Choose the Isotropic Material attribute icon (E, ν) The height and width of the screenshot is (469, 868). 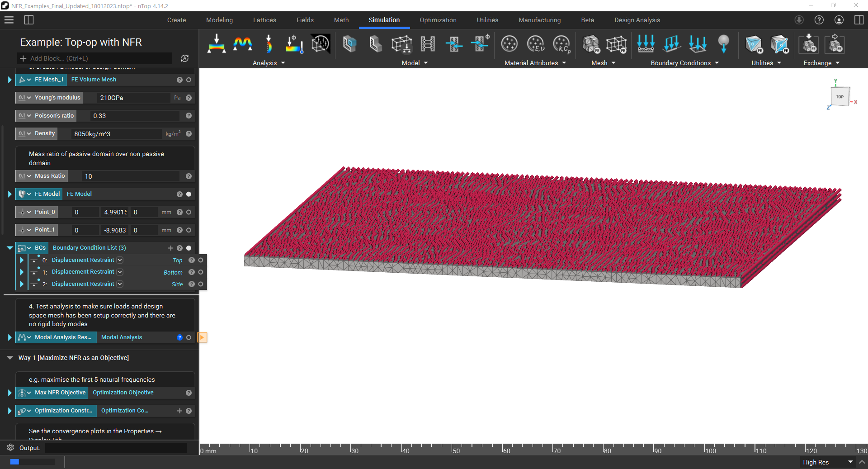point(535,44)
